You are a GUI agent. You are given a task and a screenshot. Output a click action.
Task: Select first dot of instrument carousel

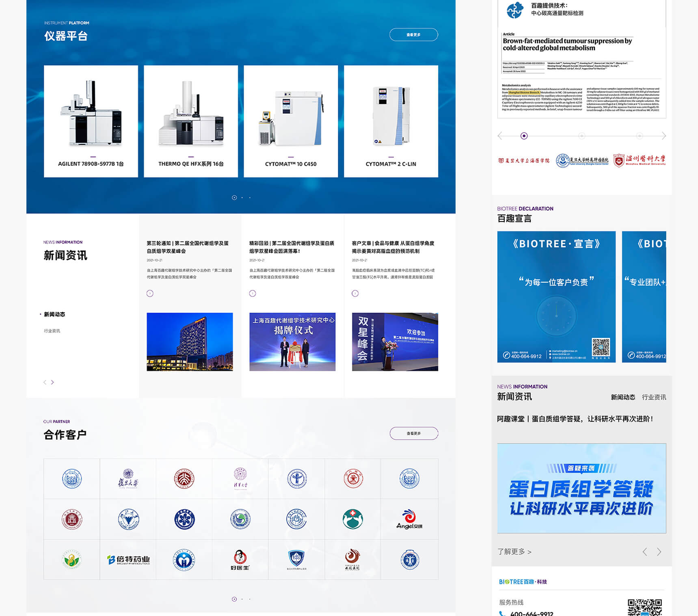pos(234,197)
